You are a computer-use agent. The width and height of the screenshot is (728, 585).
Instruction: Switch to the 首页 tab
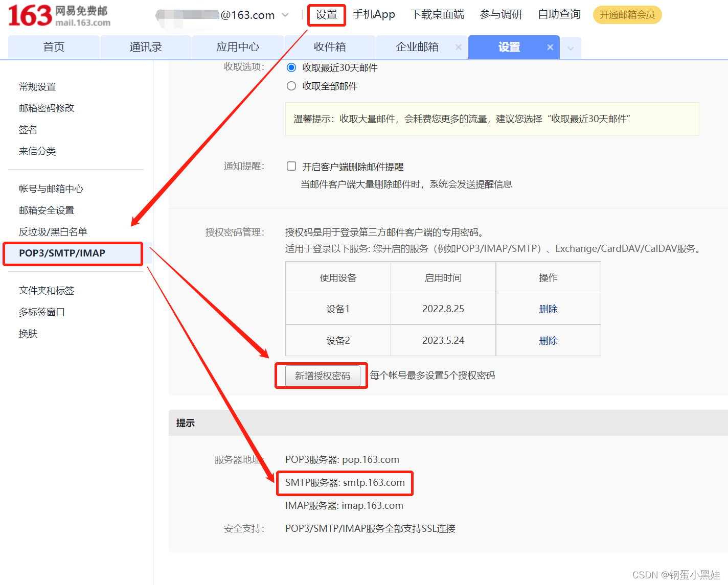tap(54, 47)
